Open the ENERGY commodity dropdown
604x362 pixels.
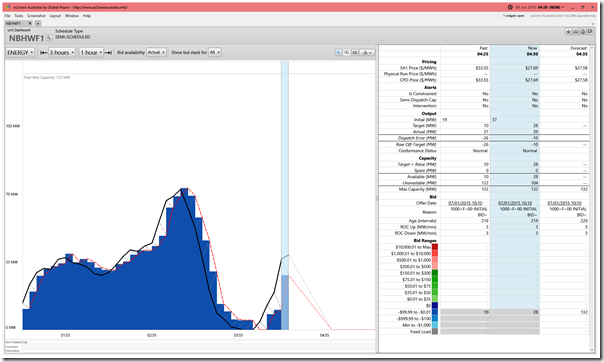[20, 52]
